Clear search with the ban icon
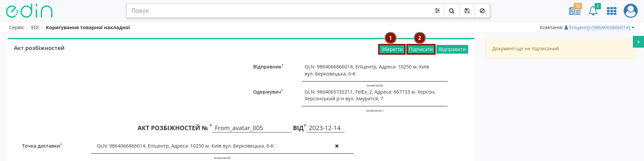 coord(482,11)
